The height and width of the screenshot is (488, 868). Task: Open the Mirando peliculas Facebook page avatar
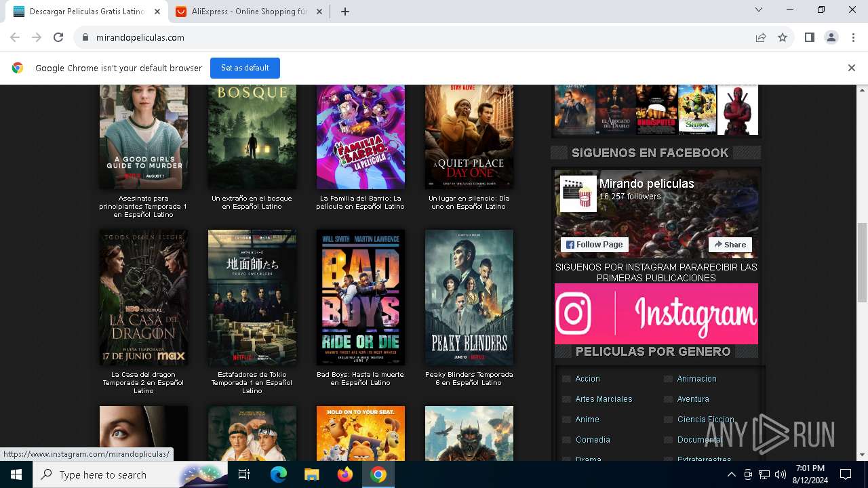(x=578, y=194)
